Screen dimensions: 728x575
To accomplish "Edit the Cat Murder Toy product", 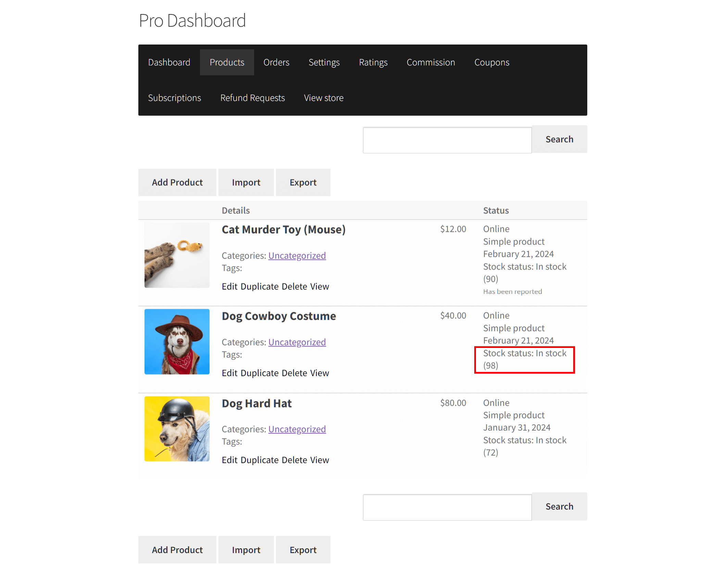I will (229, 286).
